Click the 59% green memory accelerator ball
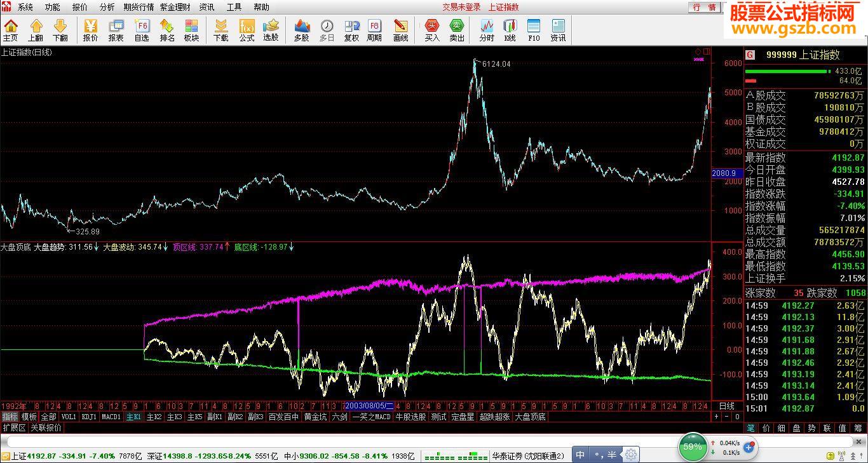 [692, 447]
